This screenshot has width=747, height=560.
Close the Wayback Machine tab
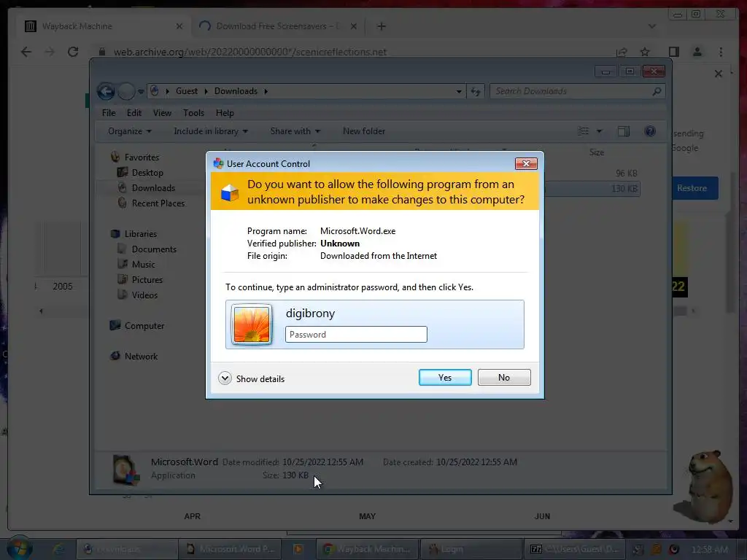(x=179, y=26)
